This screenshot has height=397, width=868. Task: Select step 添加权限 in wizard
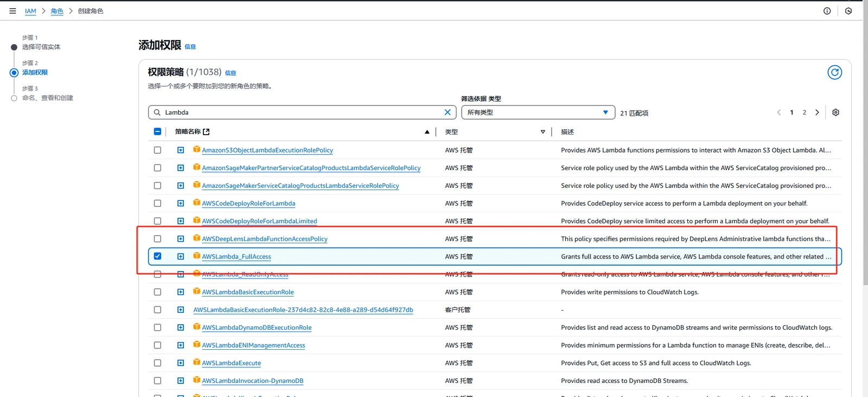[x=35, y=72]
